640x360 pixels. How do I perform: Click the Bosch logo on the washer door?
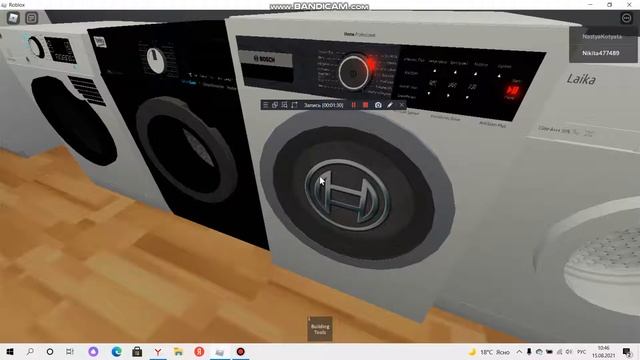(x=347, y=196)
